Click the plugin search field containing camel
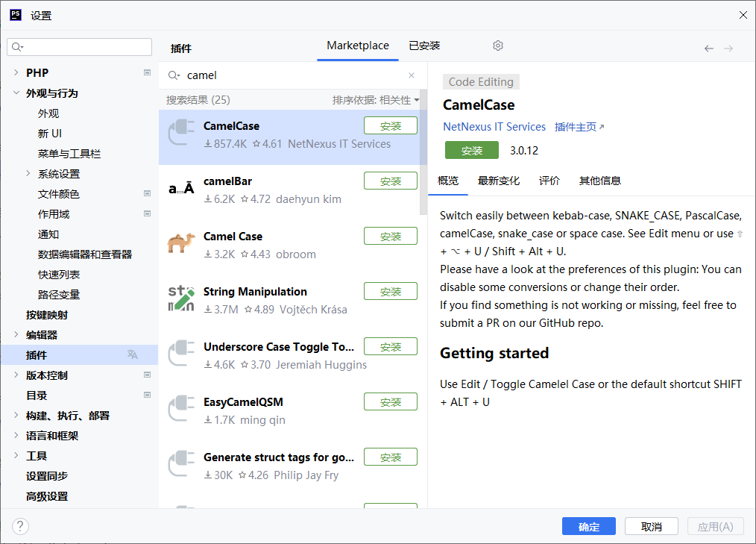756x544 pixels. click(x=291, y=75)
